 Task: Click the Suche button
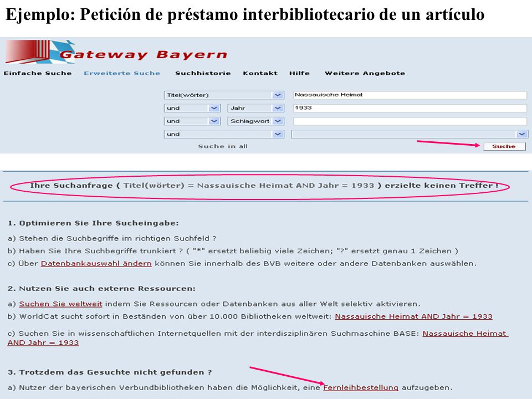tap(504, 146)
